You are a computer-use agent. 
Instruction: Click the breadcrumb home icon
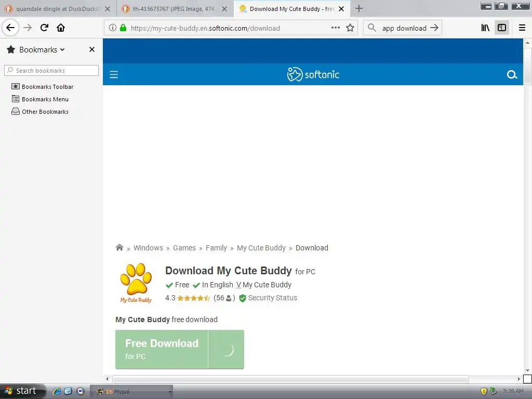tap(119, 248)
